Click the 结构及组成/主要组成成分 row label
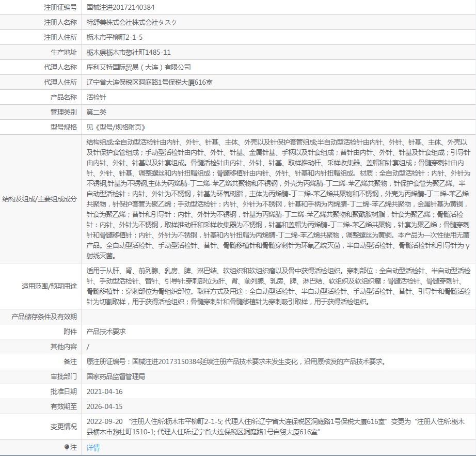 click(39, 199)
